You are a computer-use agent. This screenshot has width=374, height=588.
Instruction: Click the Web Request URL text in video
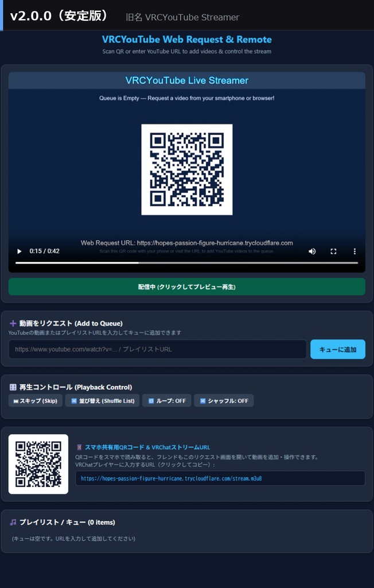186,243
